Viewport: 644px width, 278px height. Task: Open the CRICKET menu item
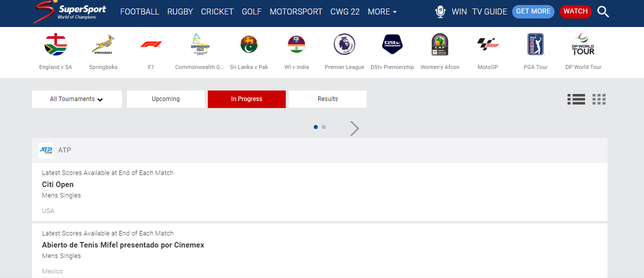[217, 11]
